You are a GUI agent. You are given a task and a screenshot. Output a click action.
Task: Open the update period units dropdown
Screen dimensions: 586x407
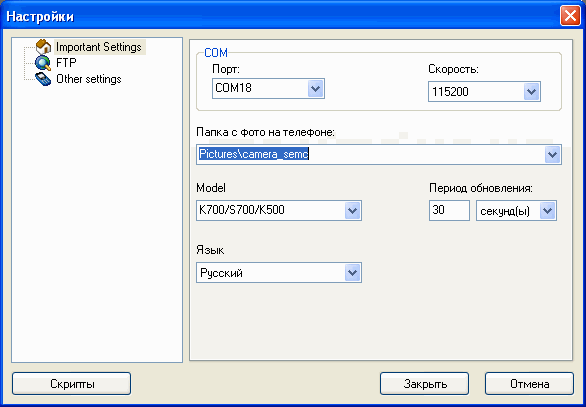point(547,210)
